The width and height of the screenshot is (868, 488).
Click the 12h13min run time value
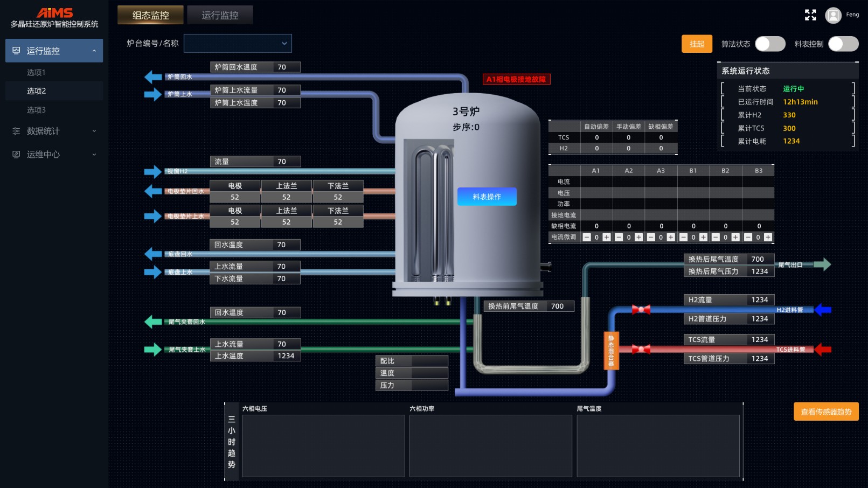800,102
